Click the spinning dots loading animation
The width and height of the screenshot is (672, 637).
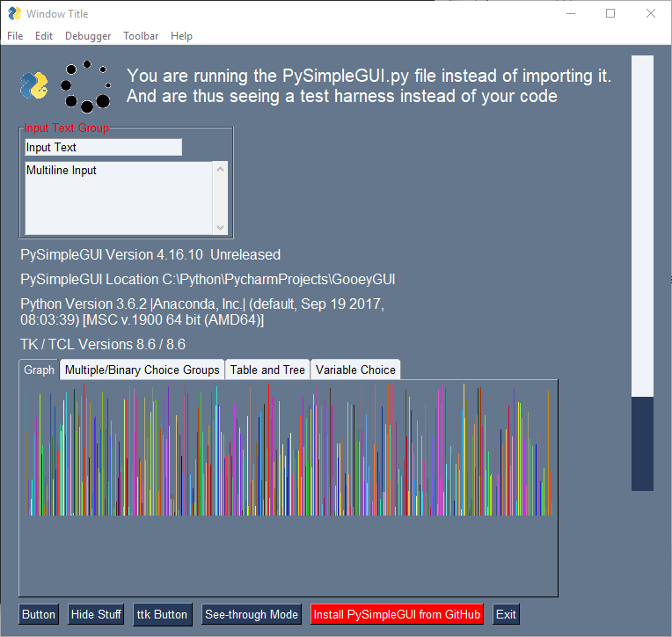(85, 86)
